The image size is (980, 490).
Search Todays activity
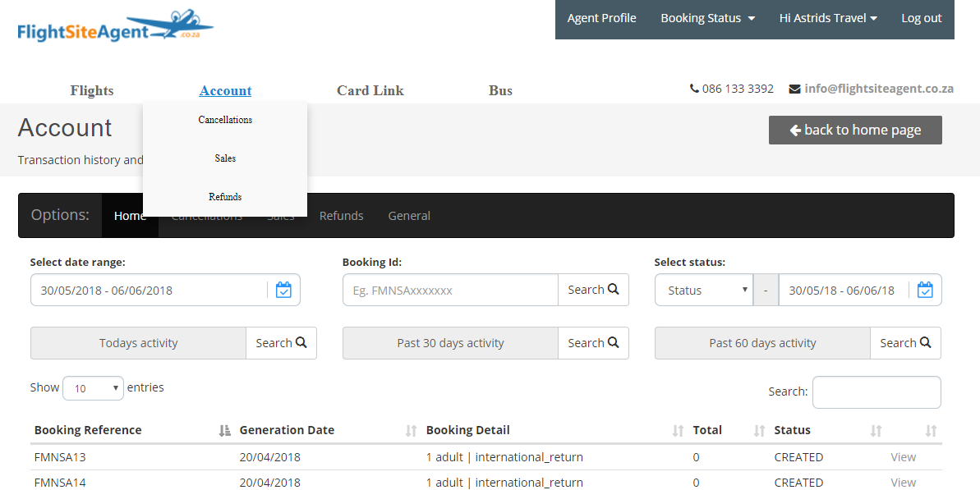coord(281,343)
